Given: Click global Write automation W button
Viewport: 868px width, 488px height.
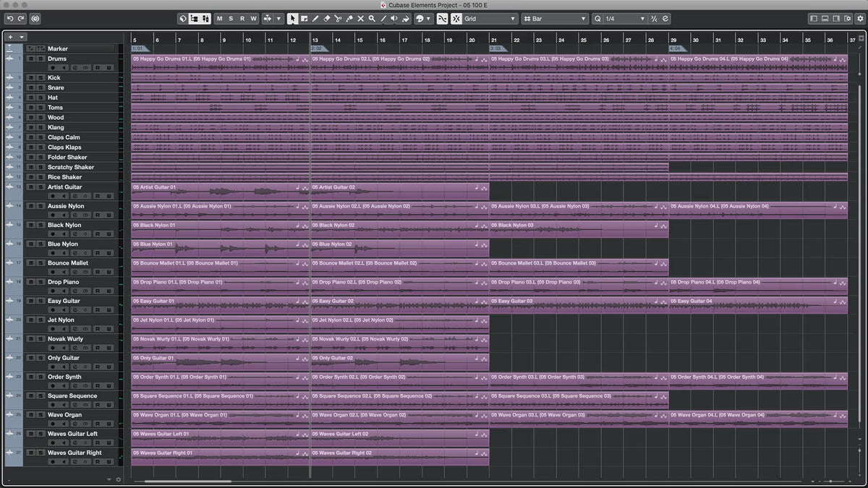Looking at the screenshot, I should pyautogui.click(x=253, y=18).
